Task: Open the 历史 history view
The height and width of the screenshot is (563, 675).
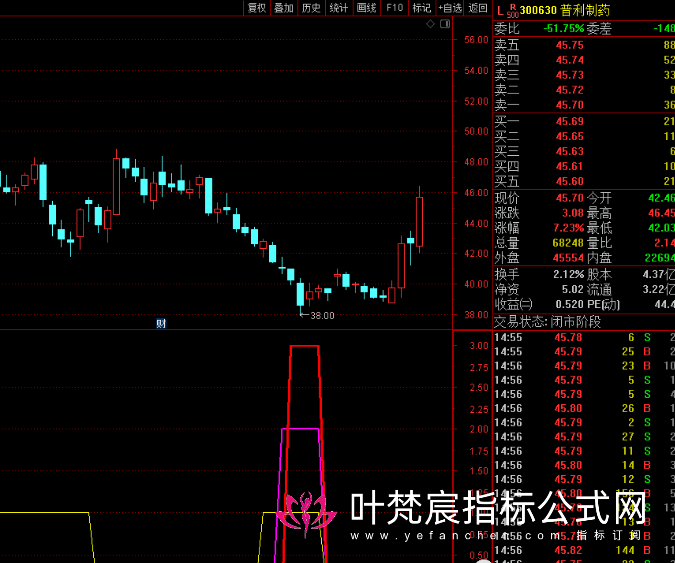Action: coord(311,8)
